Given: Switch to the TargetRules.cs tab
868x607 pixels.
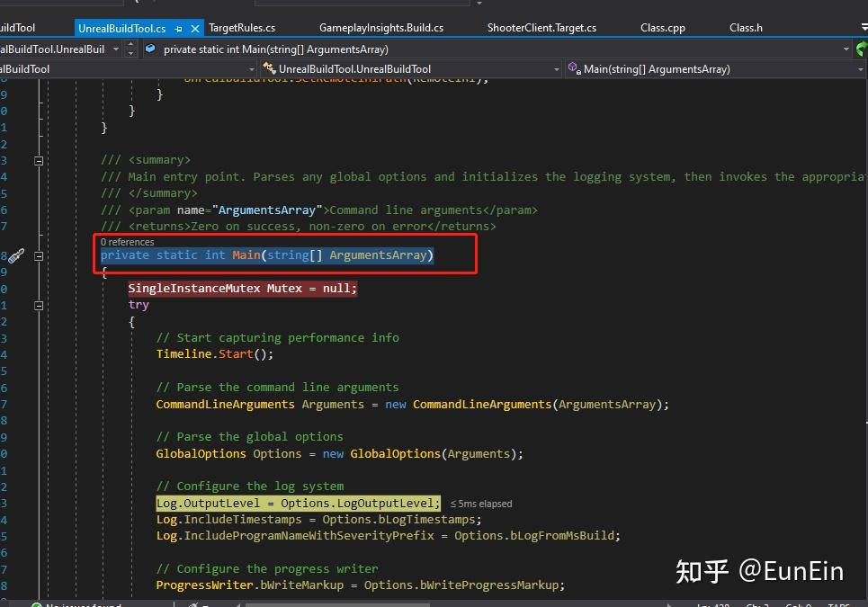Looking at the screenshot, I should pyautogui.click(x=242, y=28).
